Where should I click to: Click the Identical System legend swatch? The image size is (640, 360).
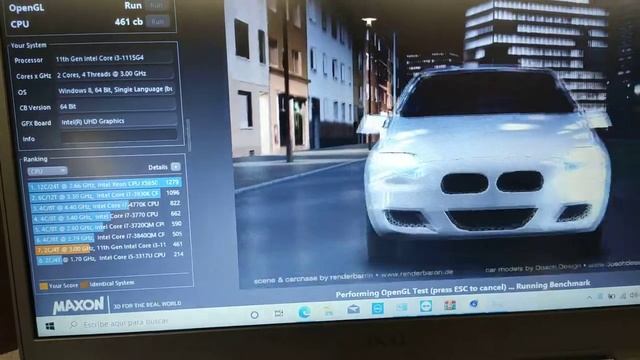pos(84,284)
